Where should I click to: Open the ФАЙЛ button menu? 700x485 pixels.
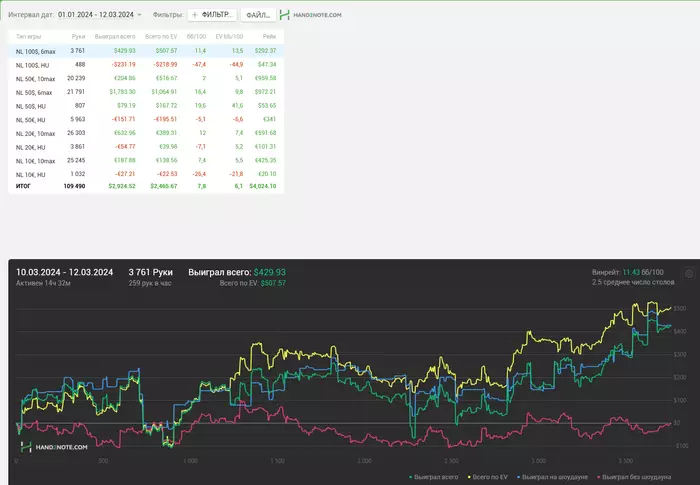pos(258,16)
